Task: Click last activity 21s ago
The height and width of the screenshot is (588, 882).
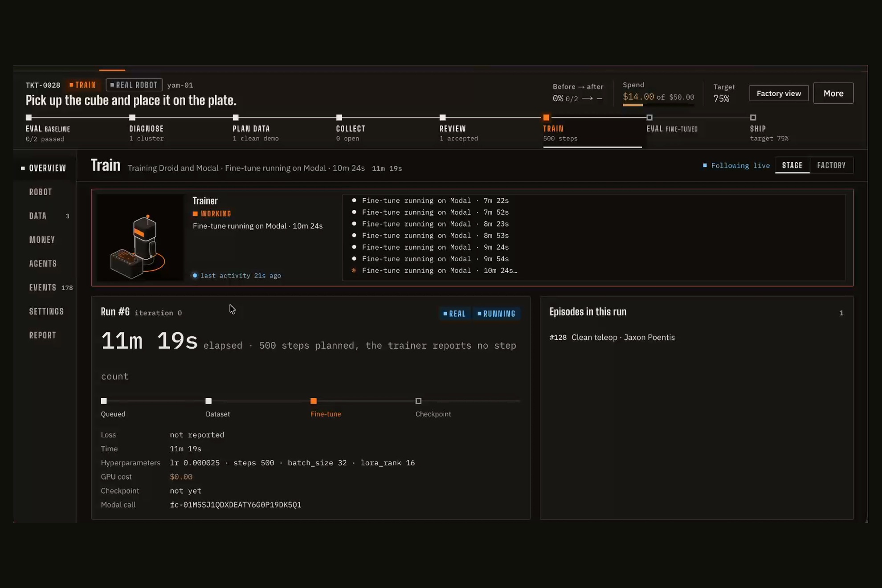Action: tap(237, 276)
